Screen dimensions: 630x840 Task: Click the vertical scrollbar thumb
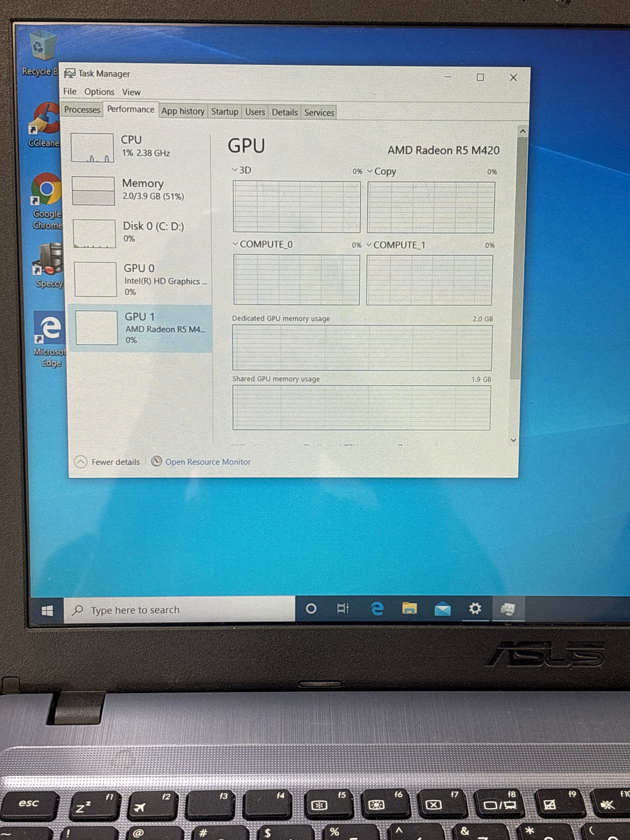[517, 258]
